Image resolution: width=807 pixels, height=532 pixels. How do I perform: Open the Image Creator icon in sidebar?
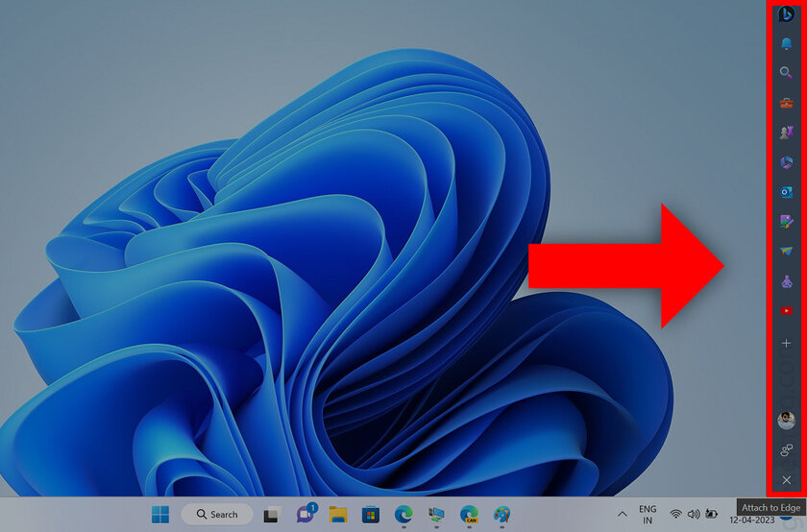pos(786,222)
